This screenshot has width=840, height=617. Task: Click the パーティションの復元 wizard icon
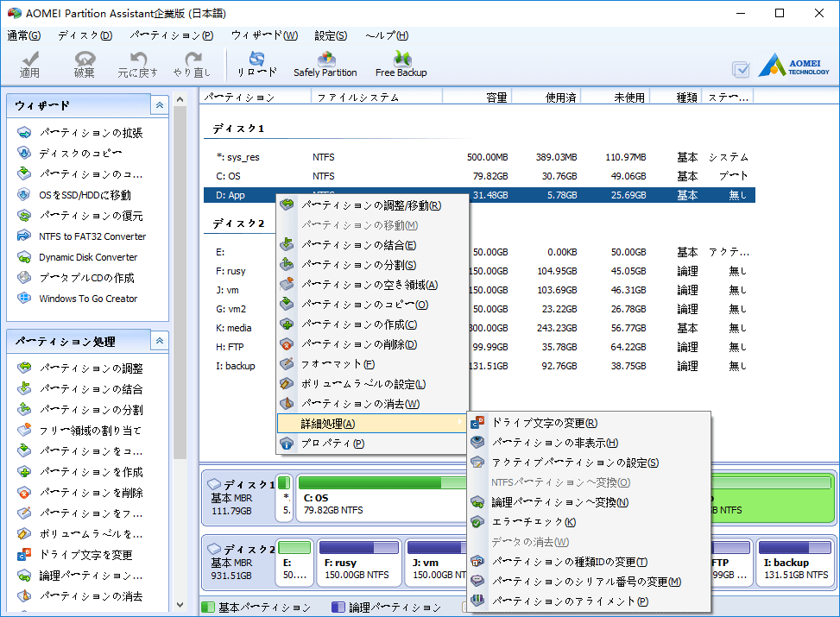pos(24,216)
